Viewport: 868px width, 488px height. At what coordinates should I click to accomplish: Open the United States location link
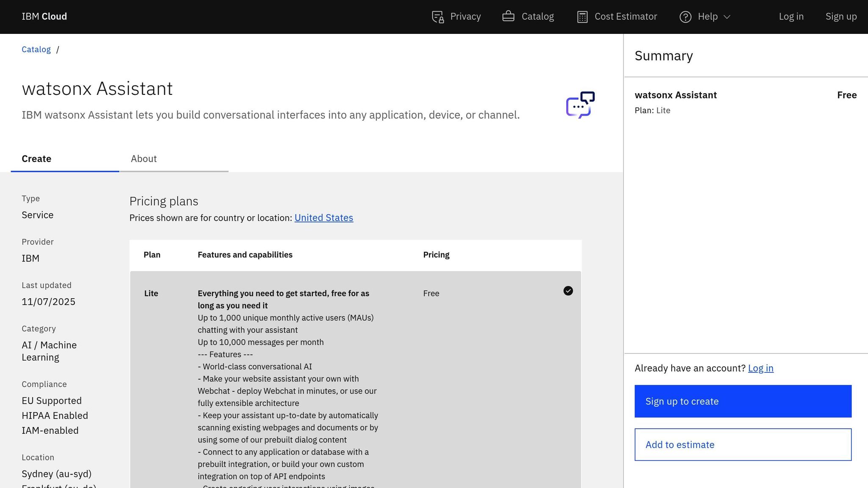pyautogui.click(x=323, y=217)
